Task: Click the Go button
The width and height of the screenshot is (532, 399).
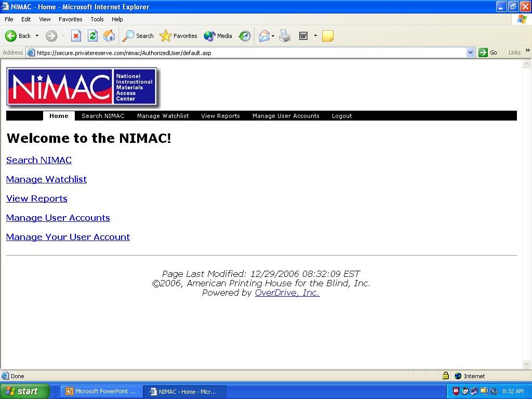Action: (488, 52)
